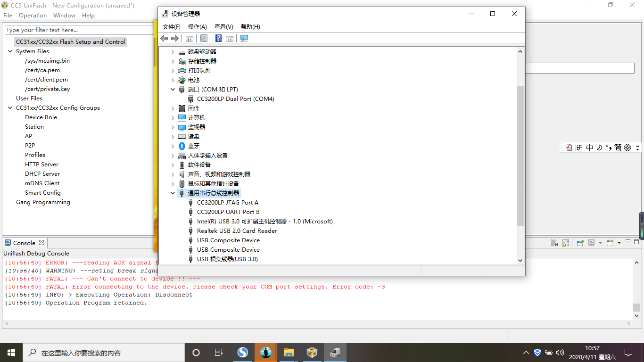Open the Action Center notification icon

(628, 353)
